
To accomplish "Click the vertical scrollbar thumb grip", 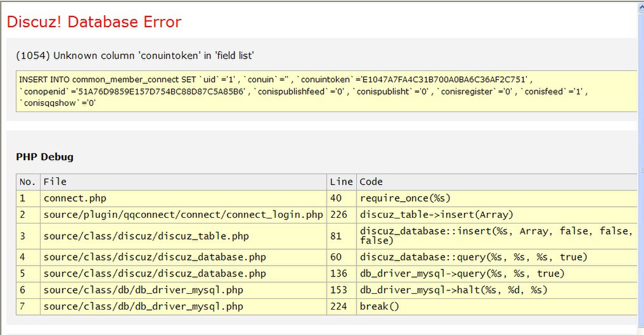I will 641,170.
